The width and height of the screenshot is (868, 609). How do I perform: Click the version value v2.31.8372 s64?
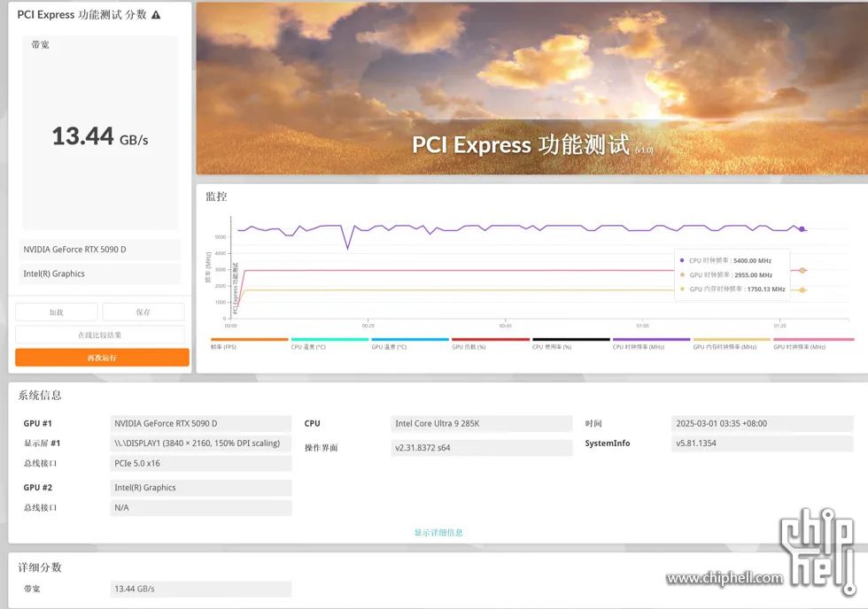pyautogui.click(x=482, y=448)
